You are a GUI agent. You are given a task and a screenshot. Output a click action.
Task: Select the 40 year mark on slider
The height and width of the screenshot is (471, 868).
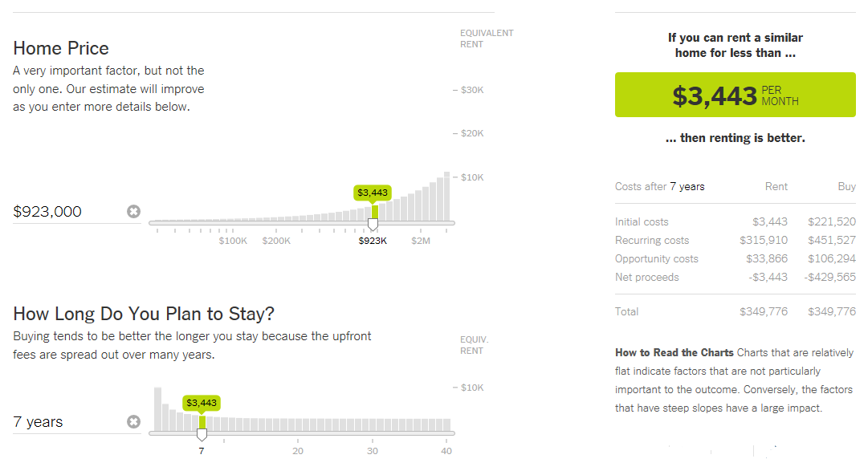(446, 451)
